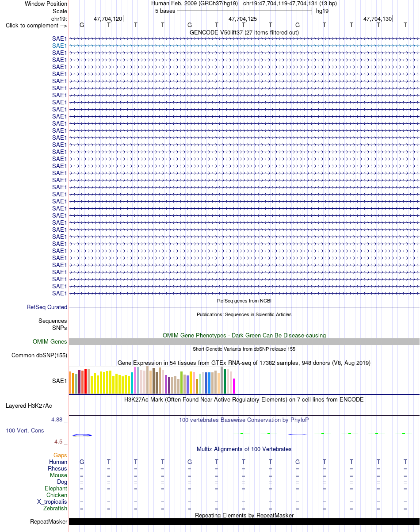Screen dimensions: 420x532
Task: Click the GTEx Gene Expression track title
Action: tap(244, 363)
